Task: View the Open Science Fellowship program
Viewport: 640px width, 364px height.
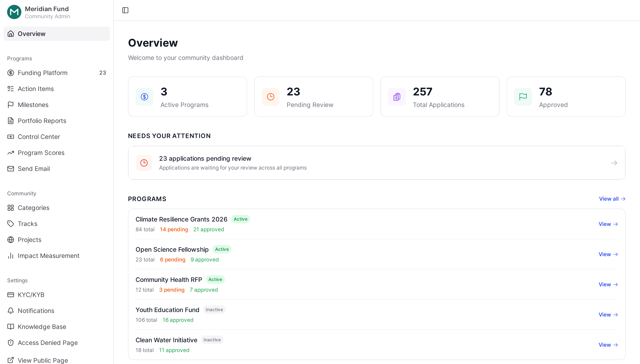Action: coord(608,255)
